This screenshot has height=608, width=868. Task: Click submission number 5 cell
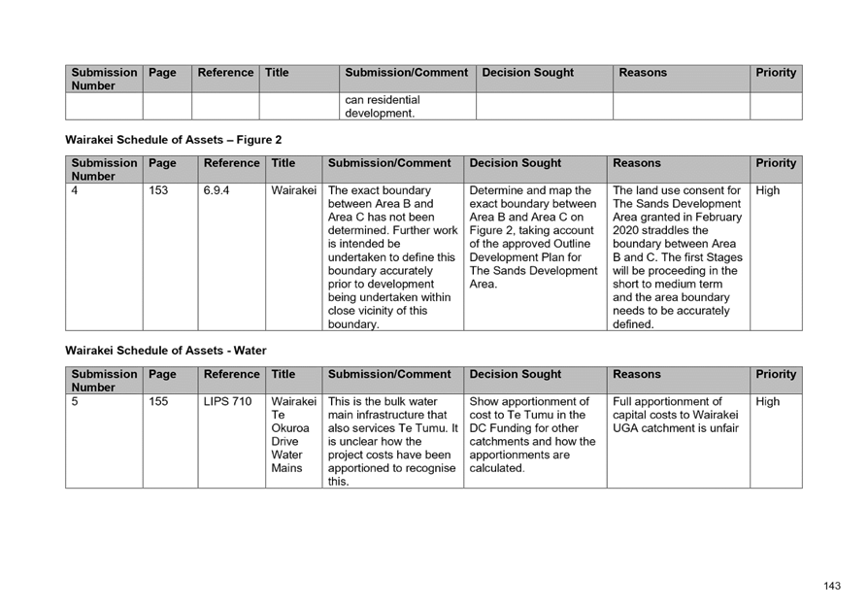tap(104, 441)
